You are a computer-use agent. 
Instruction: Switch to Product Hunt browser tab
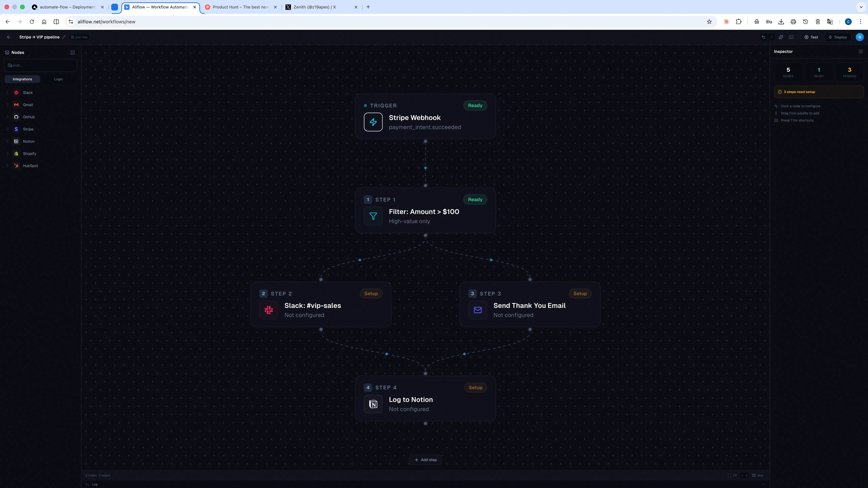point(241,7)
